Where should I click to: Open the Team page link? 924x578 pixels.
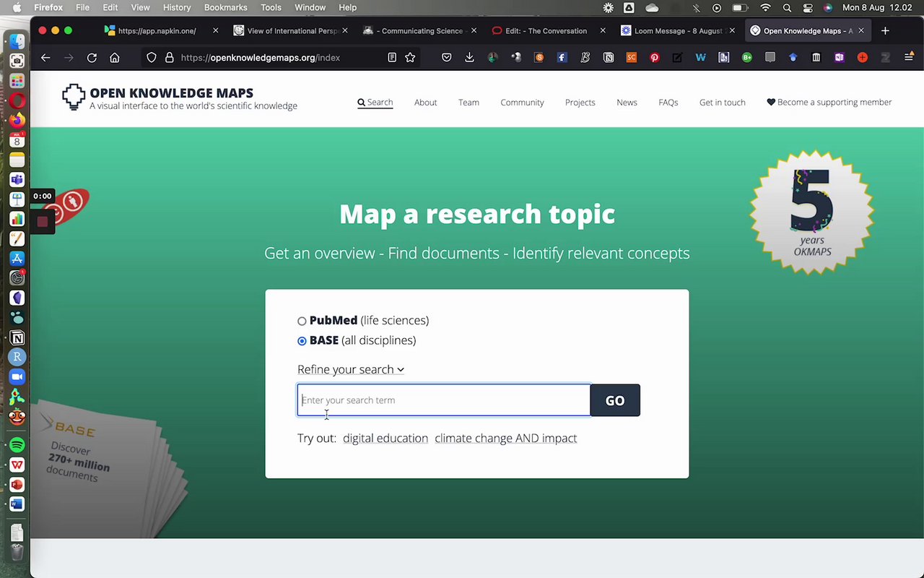pos(468,103)
